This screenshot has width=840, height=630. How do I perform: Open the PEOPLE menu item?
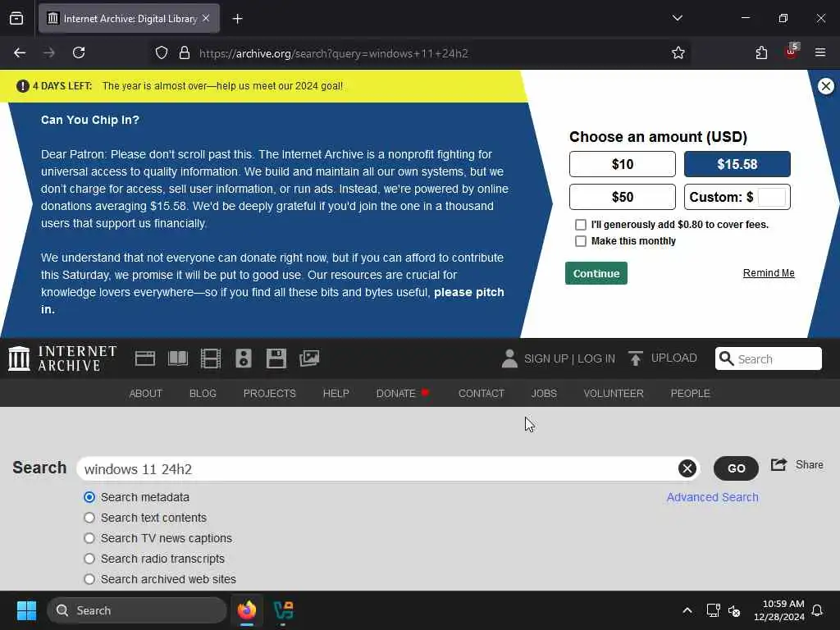pyautogui.click(x=690, y=393)
